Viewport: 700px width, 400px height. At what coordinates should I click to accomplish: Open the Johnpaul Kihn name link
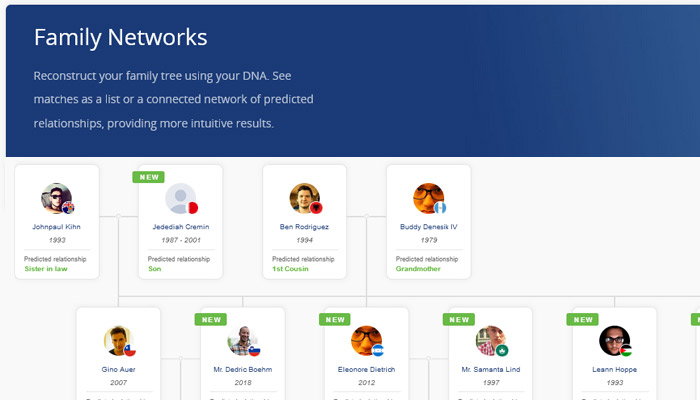click(56, 227)
